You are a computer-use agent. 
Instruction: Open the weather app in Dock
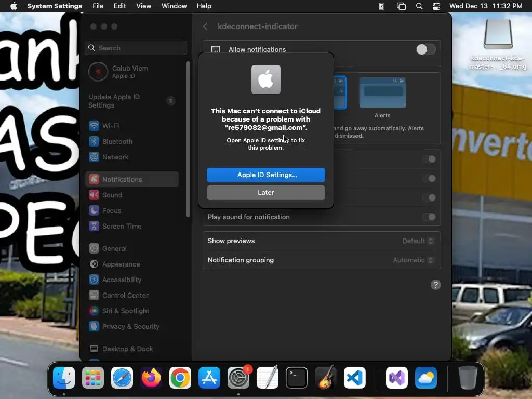(426, 378)
